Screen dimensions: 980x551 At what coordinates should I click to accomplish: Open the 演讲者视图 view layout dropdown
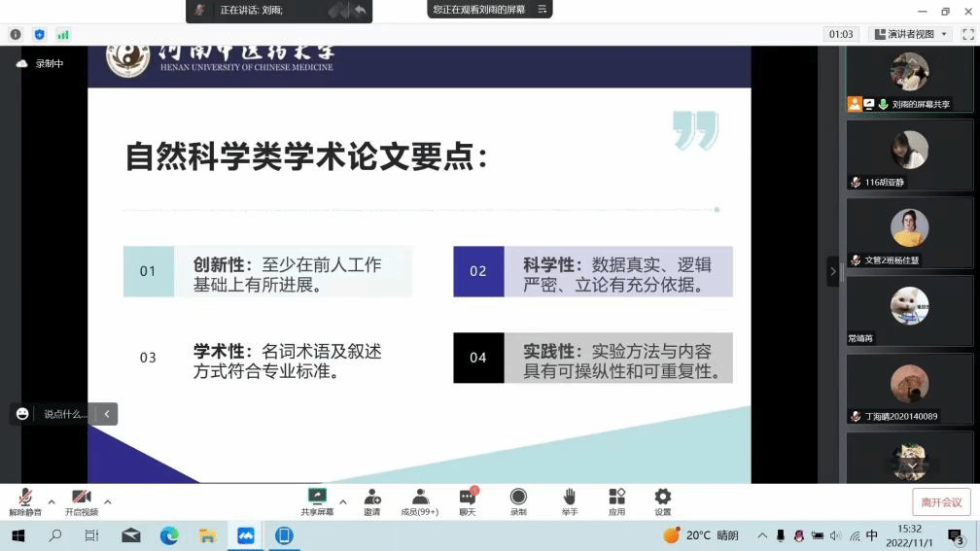pyautogui.click(x=911, y=34)
